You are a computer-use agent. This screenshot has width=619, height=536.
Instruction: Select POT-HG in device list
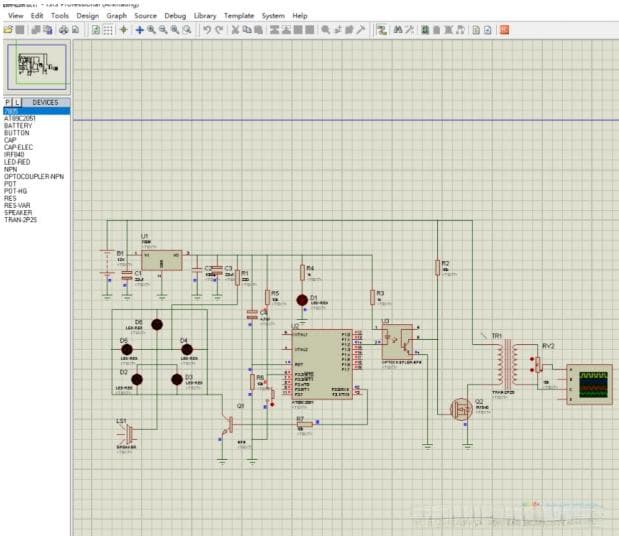click(x=16, y=191)
